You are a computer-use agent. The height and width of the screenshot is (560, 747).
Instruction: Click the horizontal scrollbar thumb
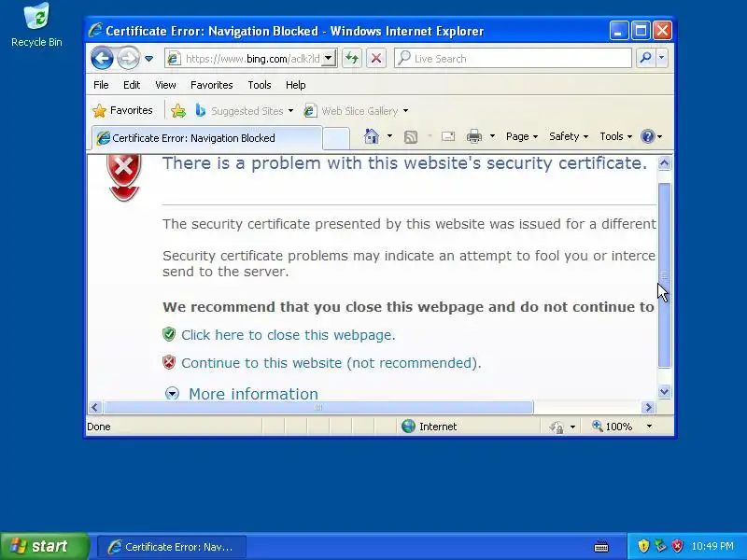(318, 407)
